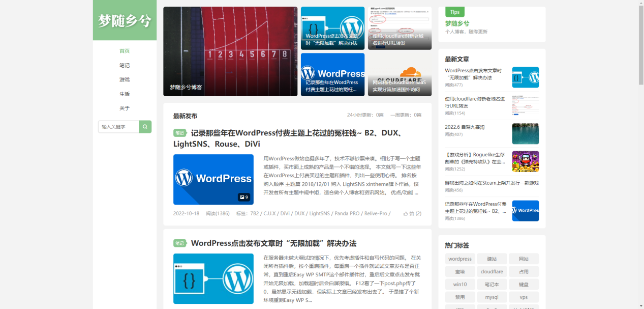Open sidebar post 2022.6 自驾九寨沟

coord(465,127)
